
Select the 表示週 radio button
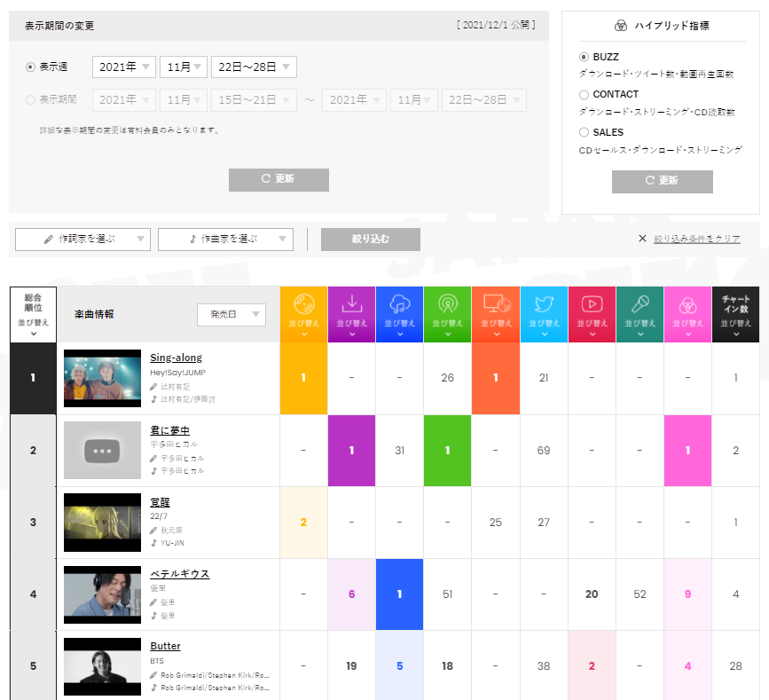click(x=30, y=67)
